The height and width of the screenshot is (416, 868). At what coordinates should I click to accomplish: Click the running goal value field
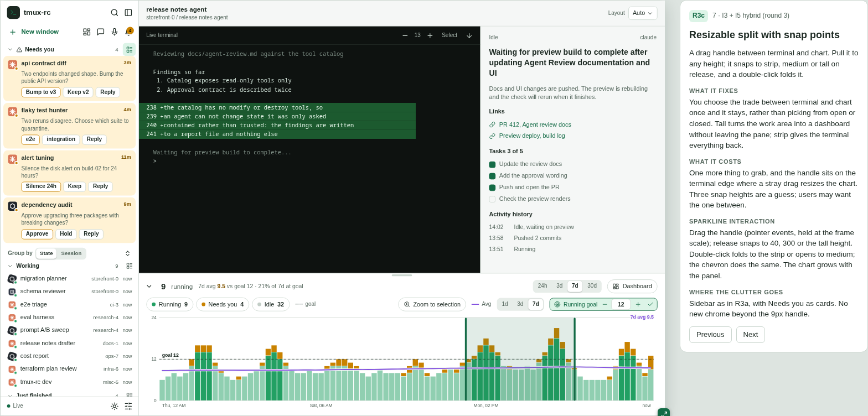(621, 304)
